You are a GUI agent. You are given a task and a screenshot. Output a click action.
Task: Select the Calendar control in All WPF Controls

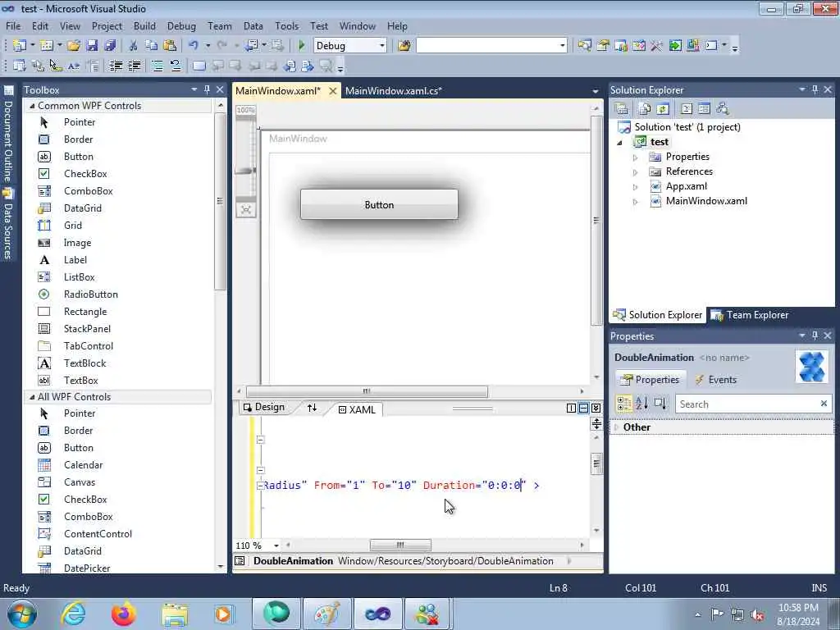point(83,464)
